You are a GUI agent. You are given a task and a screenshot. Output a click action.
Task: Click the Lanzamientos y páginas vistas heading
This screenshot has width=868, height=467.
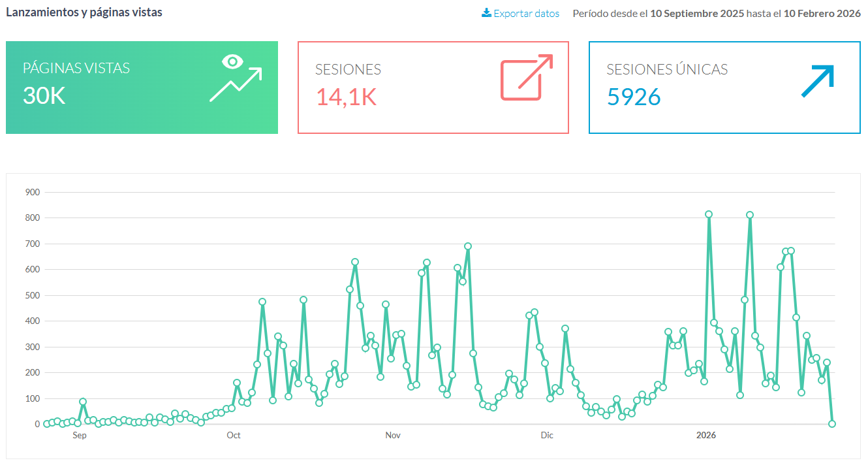tap(84, 12)
